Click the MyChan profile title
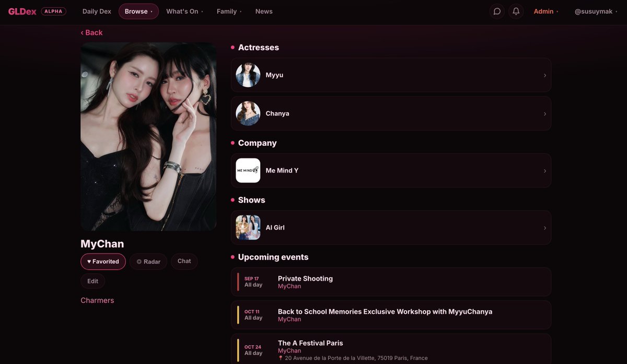This screenshot has height=364, width=627. [x=102, y=244]
